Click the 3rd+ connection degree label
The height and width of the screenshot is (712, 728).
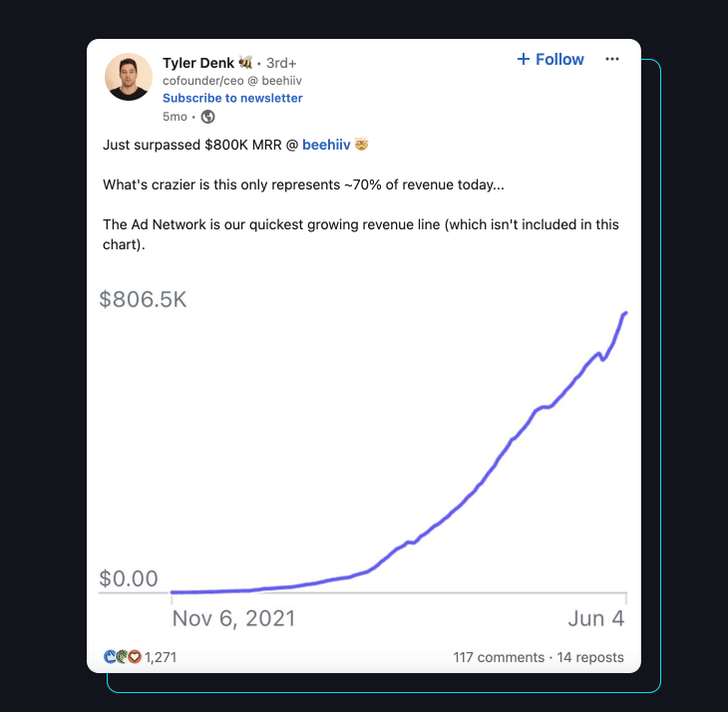[x=281, y=63]
